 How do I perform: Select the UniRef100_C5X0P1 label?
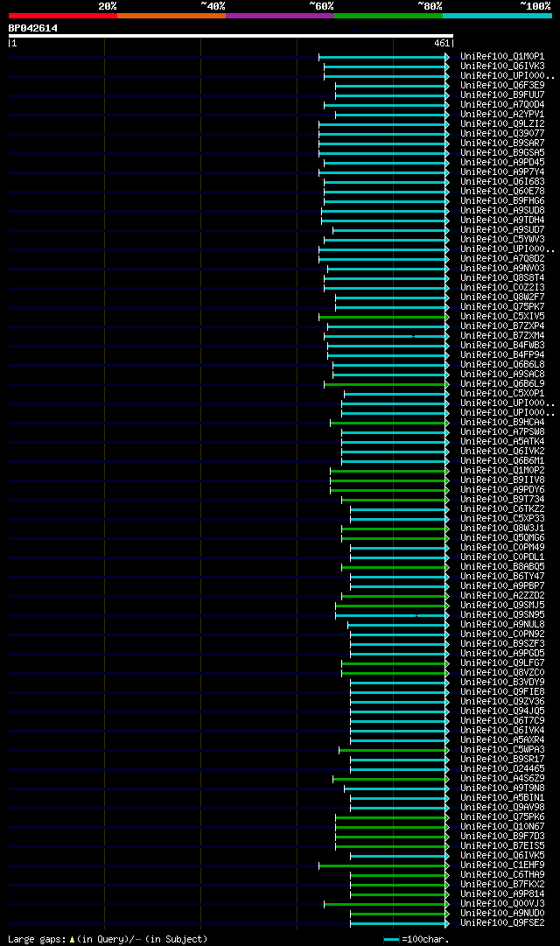pos(502,394)
